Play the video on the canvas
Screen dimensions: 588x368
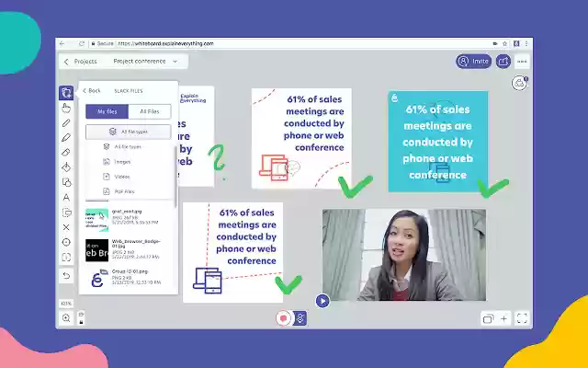click(322, 300)
